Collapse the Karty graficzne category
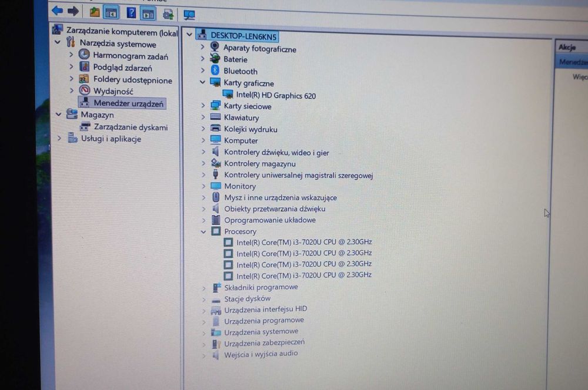Image resolution: width=588 pixels, height=390 pixels. pos(202,82)
